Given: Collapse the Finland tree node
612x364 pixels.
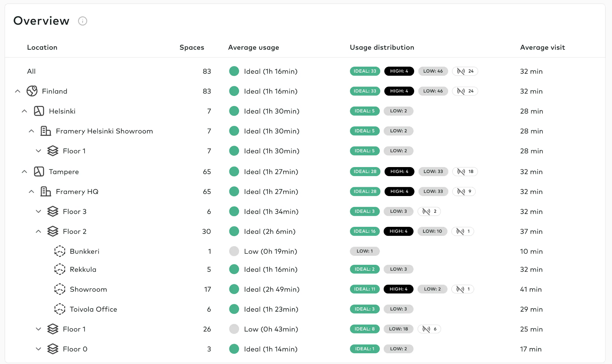Looking at the screenshot, I should click(18, 91).
